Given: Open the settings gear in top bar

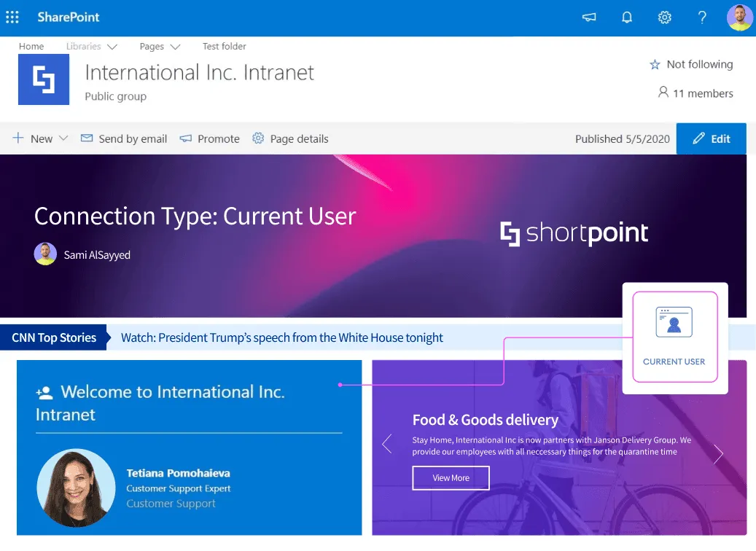Looking at the screenshot, I should [664, 17].
